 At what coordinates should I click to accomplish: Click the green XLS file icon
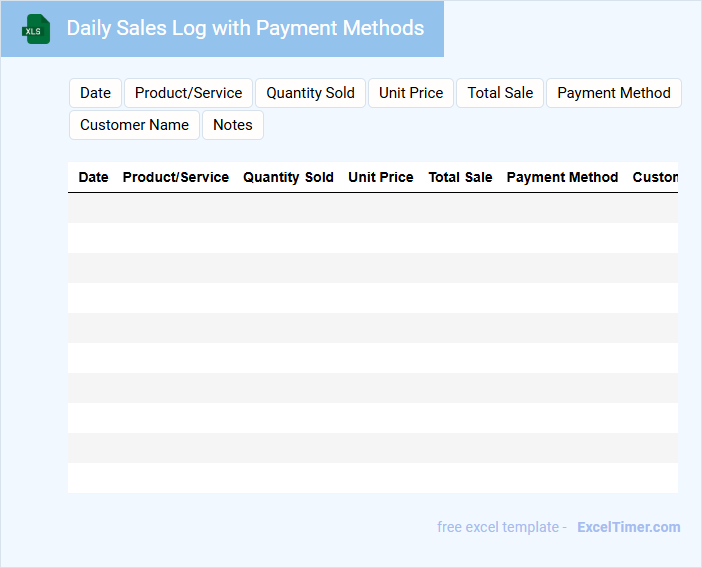tap(36, 29)
